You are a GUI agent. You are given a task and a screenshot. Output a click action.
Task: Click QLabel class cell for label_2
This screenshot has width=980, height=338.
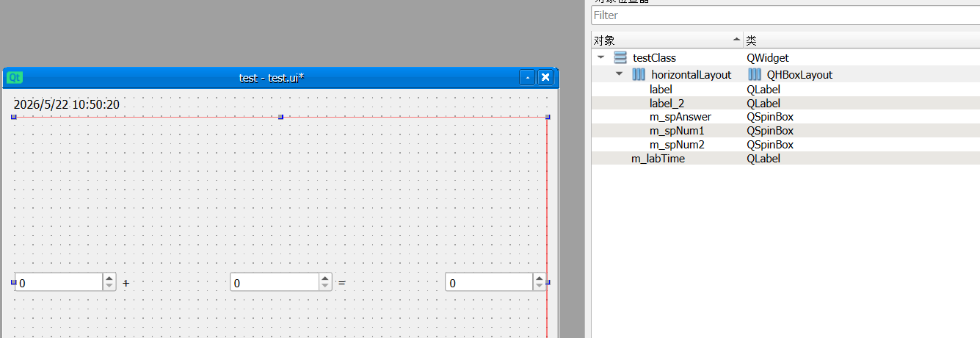[763, 103]
